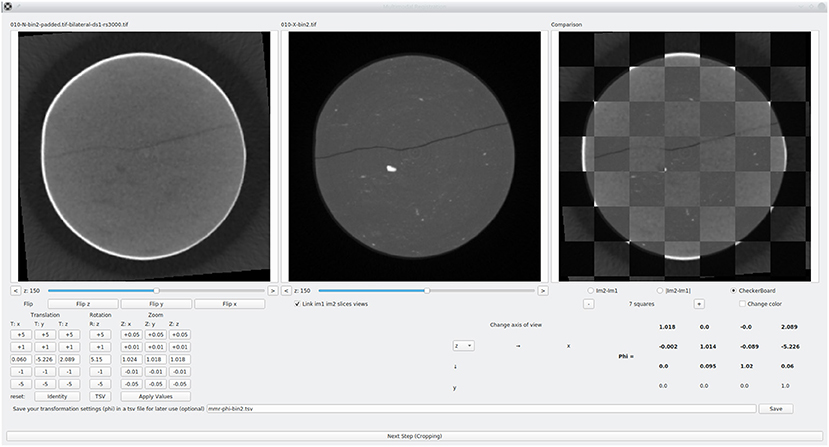Save the phi transformation file
Viewport: 829px width, 447px height.
coord(776,409)
